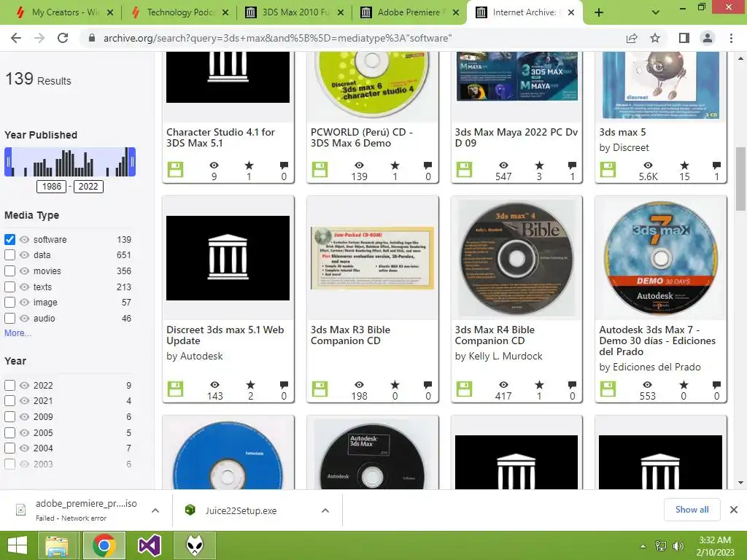Click floppy icon on Character Studio 4.1 card
This screenshot has width=747, height=560.
(175, 169)
